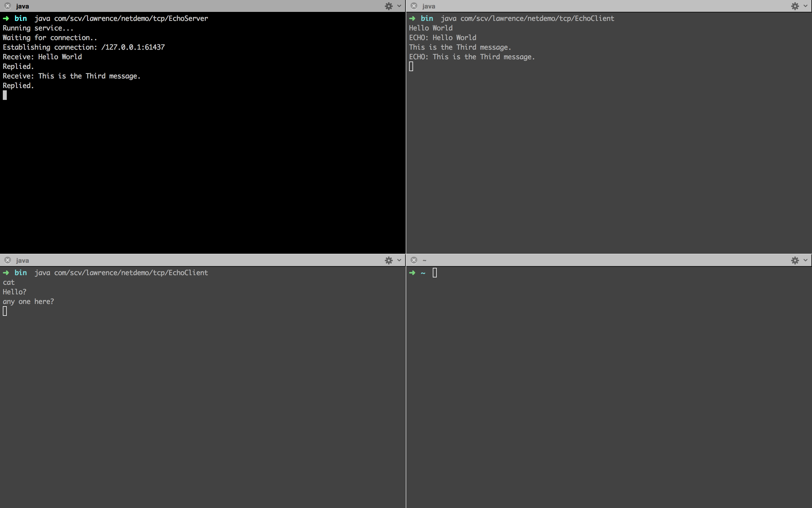The height and width of the screenshot is (508, 812).
Task: Open gear settings in the top-right EchoClient pane
Action: (795, 6)
